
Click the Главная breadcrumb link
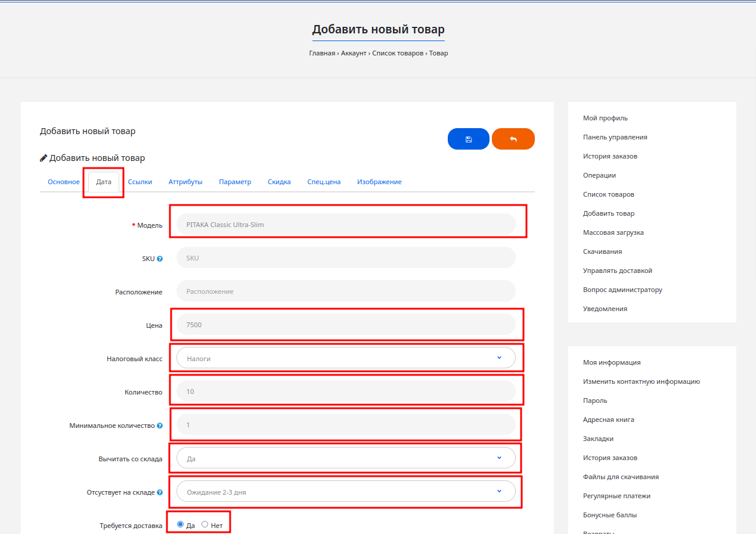click(x=322, y=53)
